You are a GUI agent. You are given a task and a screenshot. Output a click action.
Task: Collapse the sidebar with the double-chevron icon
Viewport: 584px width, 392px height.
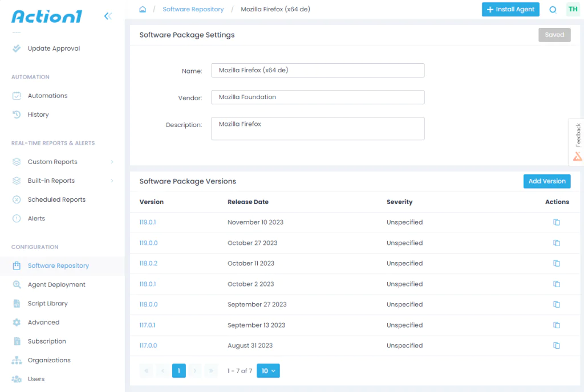pos(108,16)
